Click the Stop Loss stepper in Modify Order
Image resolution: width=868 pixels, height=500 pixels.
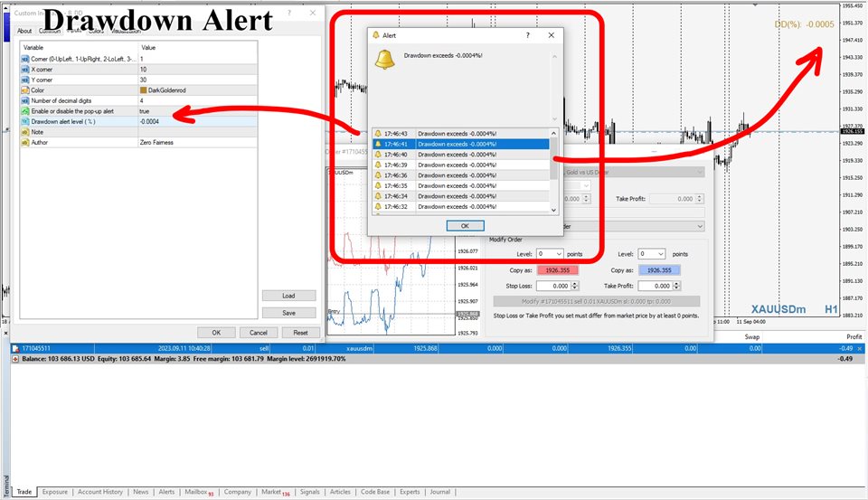pyautogui.click(x=575, y=286)
